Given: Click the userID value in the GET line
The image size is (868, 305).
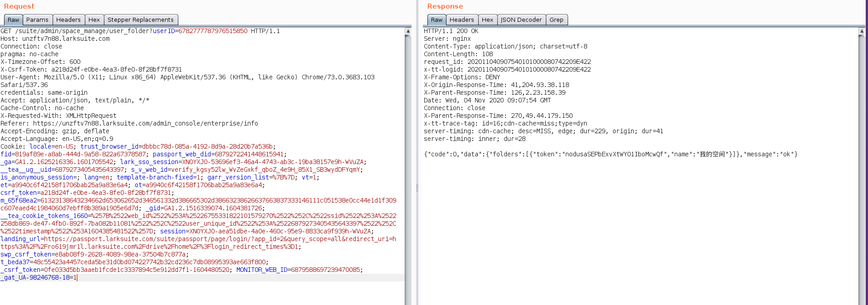Looking at the screenshot, I should (213, 31).
